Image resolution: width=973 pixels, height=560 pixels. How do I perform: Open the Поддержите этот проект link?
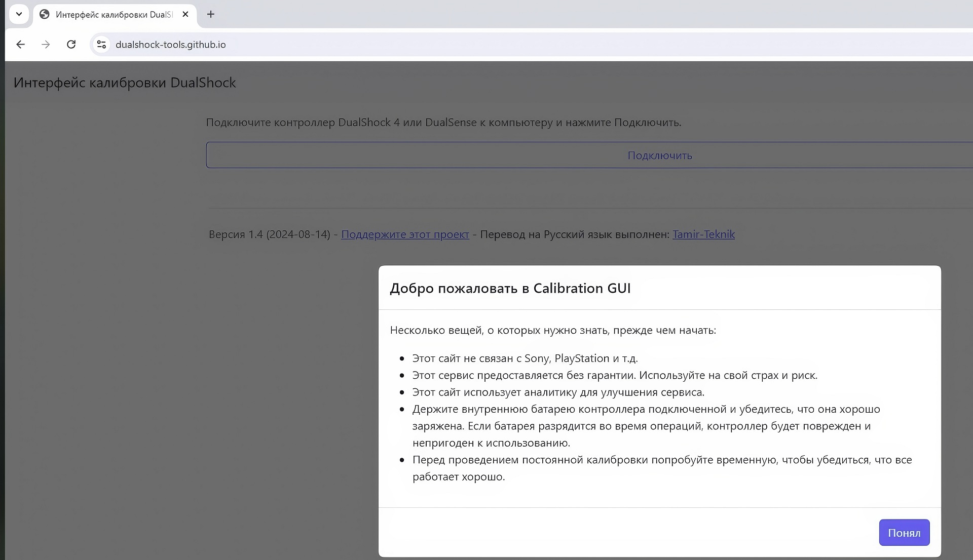[x=405, y=234]
